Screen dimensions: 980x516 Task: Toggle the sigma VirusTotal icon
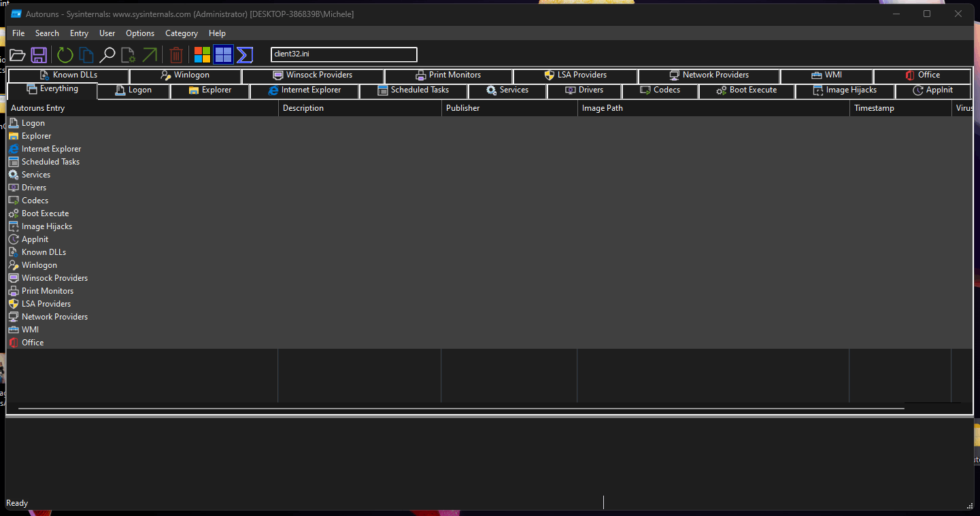tap(244, 54)
